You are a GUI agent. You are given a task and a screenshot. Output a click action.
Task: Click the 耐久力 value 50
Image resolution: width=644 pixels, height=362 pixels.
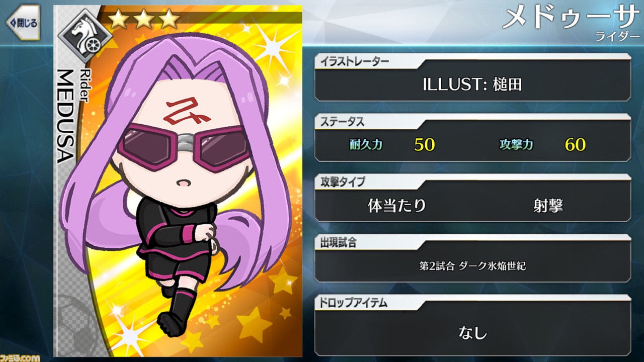click(424, 145)
